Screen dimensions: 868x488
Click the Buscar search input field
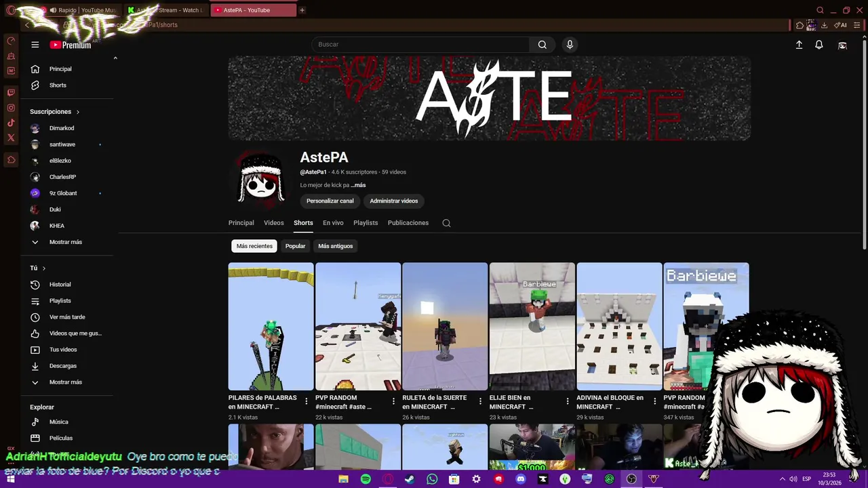[x=420, y=45]
